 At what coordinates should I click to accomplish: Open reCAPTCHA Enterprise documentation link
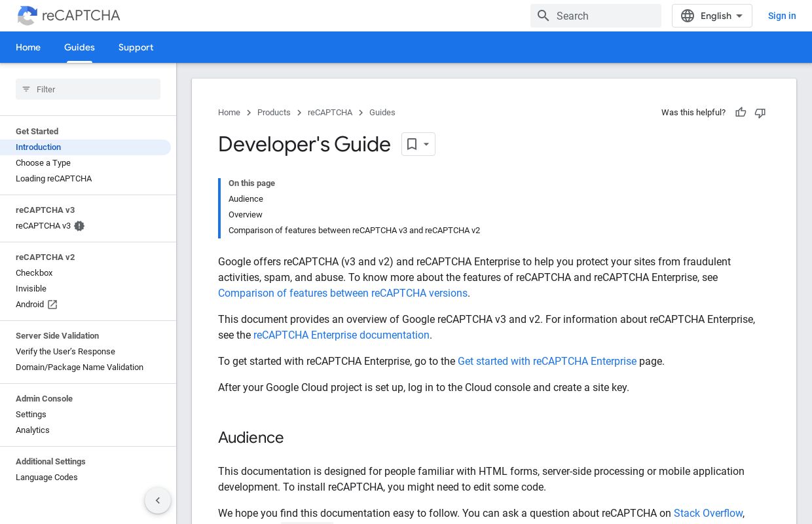[341, 335]
